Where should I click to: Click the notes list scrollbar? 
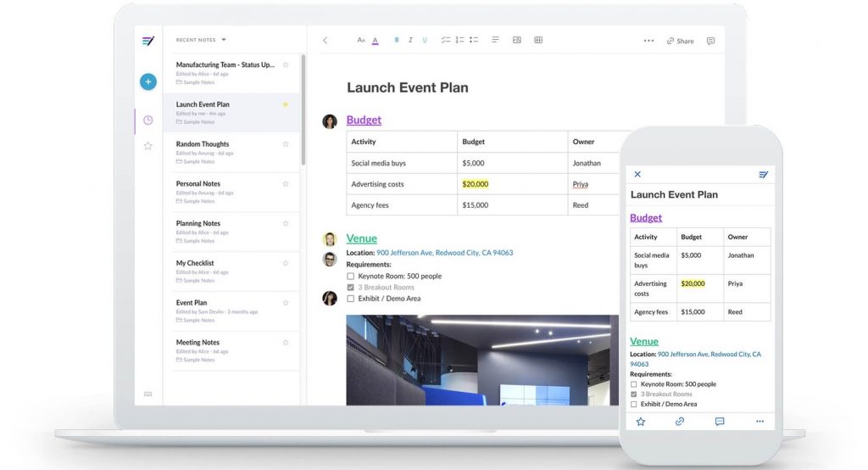(303, 109)
